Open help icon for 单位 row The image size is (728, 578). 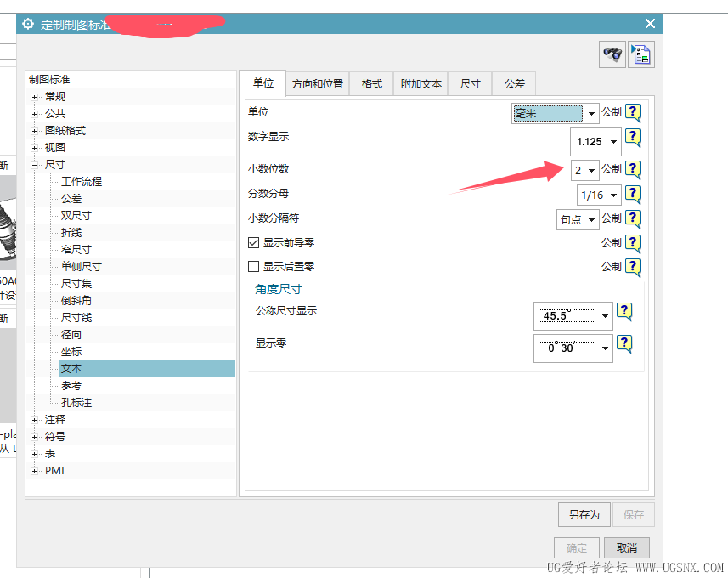pos(633,112)
